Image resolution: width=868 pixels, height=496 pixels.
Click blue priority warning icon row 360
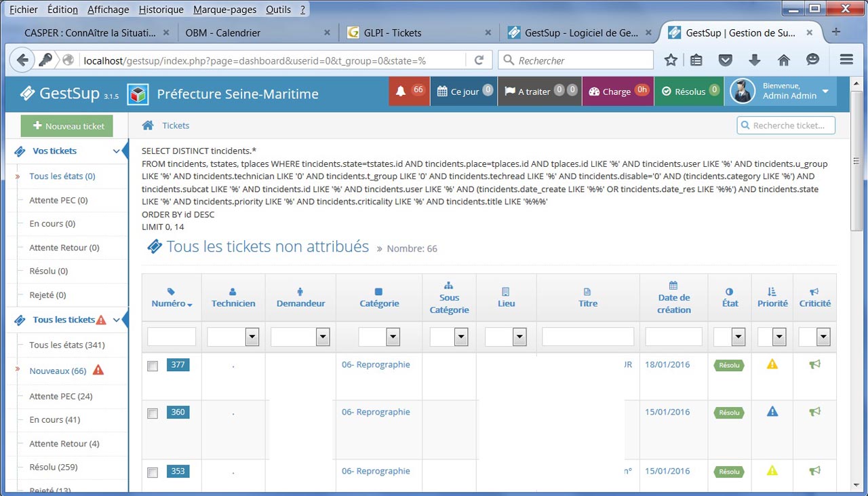coord(772,412)
